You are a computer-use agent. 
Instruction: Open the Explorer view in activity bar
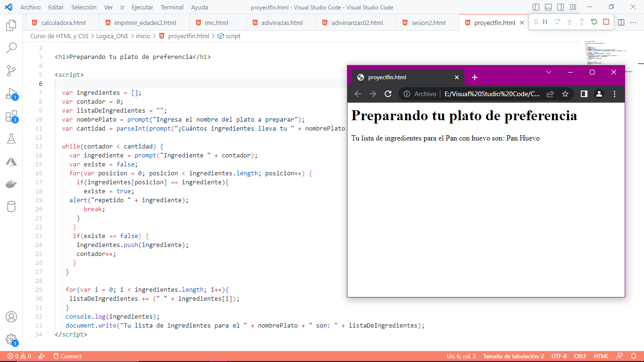pyautogui.click(x=11, y=25)
